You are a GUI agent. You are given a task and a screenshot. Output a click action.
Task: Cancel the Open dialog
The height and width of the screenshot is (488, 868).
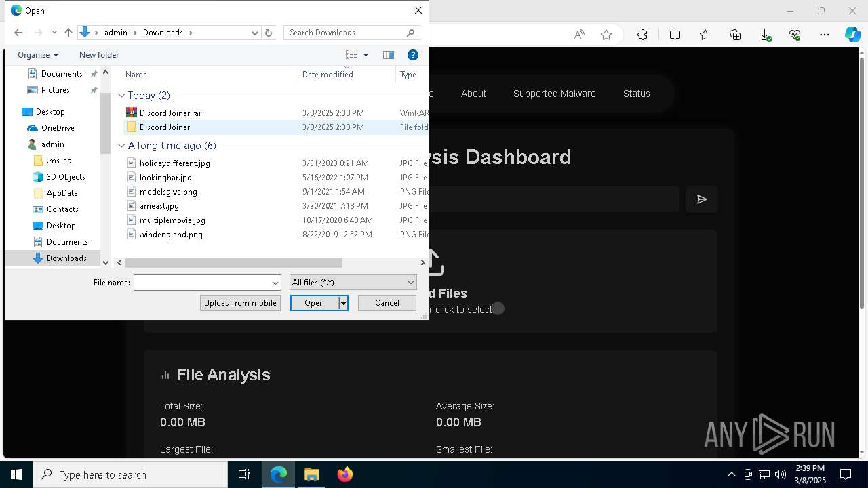coord(387,303)
